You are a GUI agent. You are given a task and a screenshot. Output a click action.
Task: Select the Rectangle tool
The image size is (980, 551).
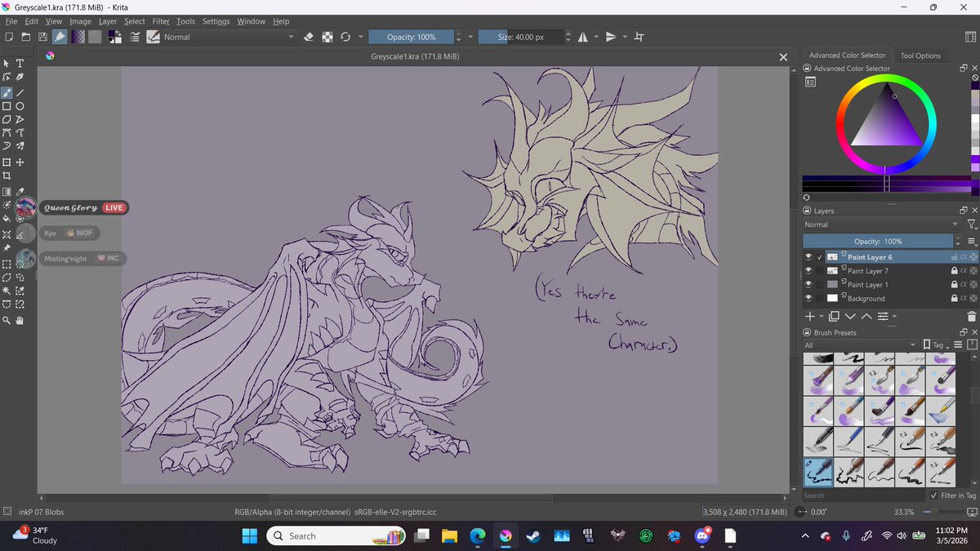click(7, 106)
